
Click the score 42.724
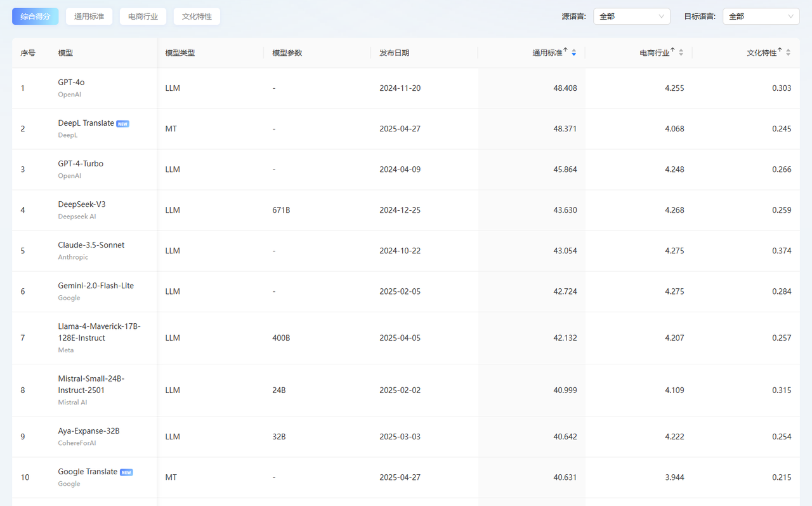(x=565, y=291)
